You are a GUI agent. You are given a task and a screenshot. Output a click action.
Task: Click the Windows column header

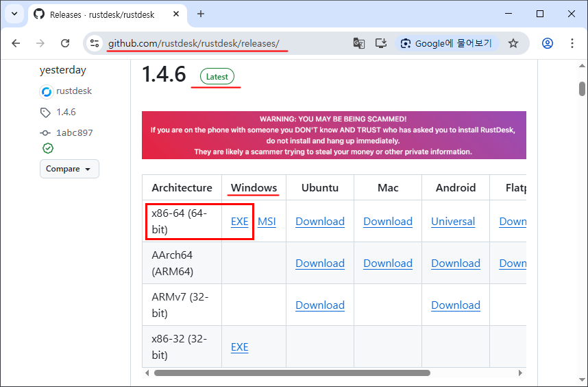(254, 188)
